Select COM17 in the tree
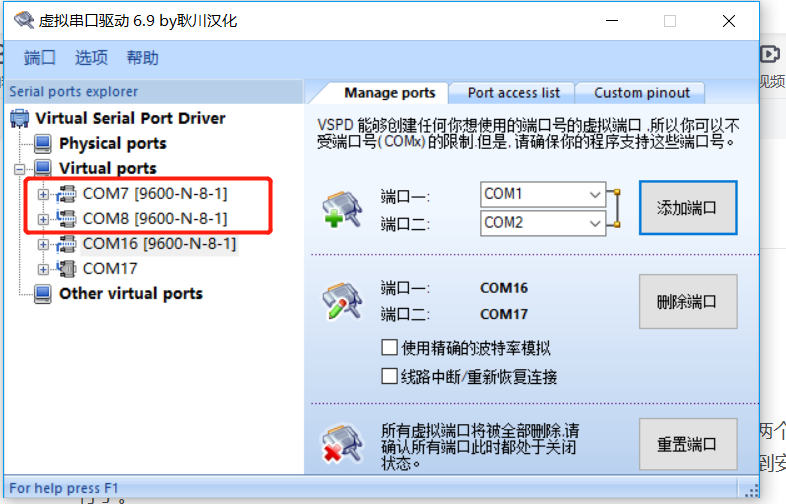The image size is (786, 504). pos(110,269)
